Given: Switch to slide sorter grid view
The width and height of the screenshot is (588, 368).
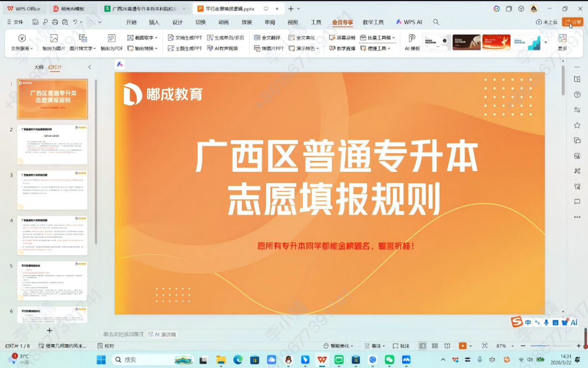Looking at the screenshot, I should coord(435,346).
